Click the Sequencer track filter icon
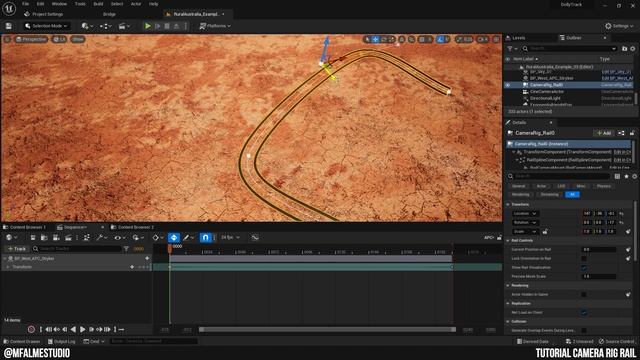 point(126,249)
